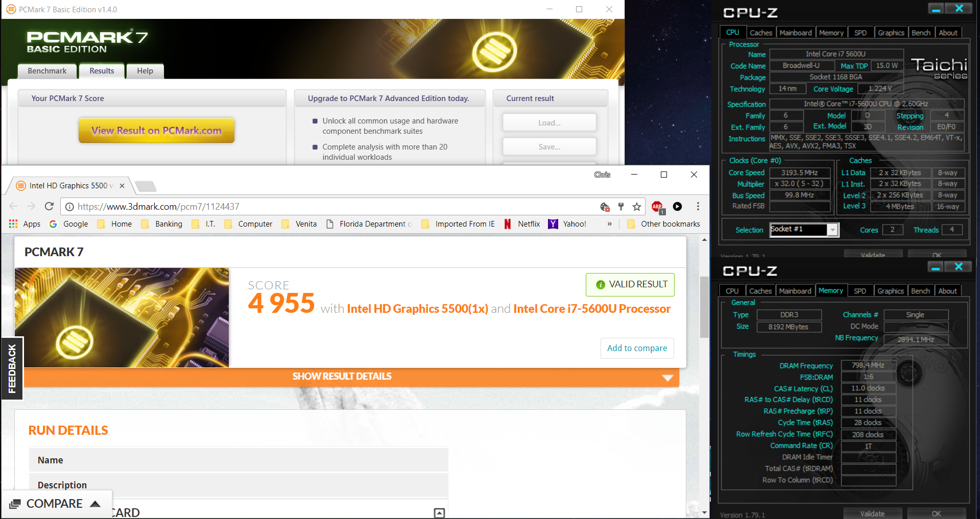Open the Computer bookmarks folder
The height and width of the screenshot is (519, 980).
[x=248, y=224]
